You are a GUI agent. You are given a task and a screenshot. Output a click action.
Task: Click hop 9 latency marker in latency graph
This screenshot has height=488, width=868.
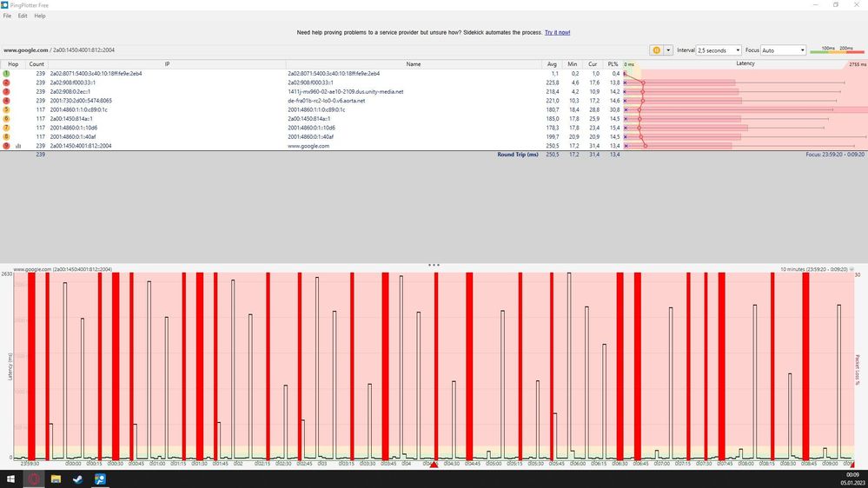(645, 146)
